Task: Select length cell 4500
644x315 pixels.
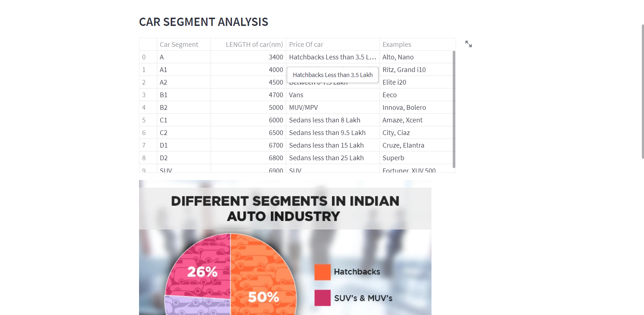Action: pos(249,82)
